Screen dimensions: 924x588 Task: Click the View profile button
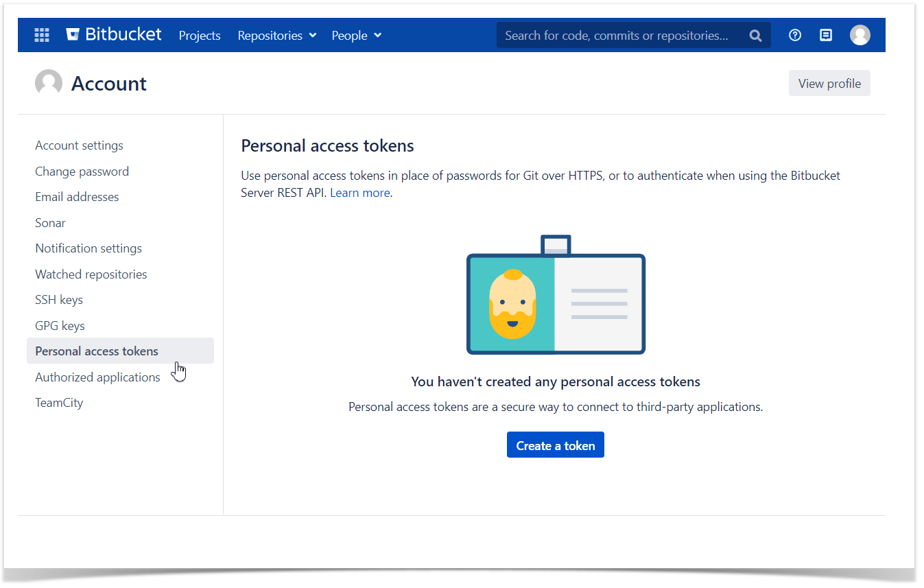click(829, 84)
